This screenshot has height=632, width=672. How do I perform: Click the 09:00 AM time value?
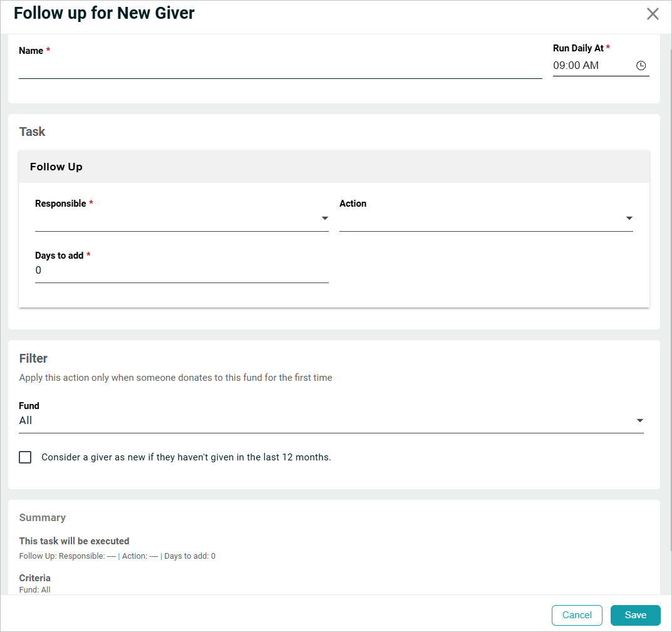coord(576,66)
